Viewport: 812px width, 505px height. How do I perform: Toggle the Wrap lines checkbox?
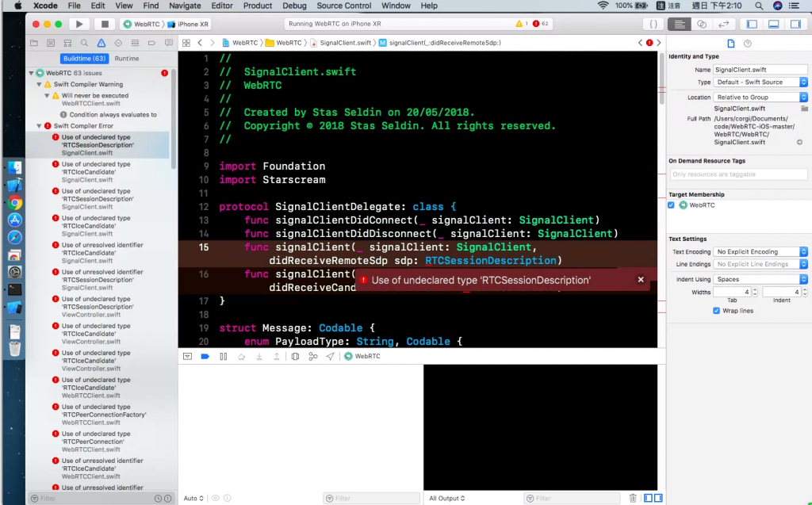[x=716, y=311]
